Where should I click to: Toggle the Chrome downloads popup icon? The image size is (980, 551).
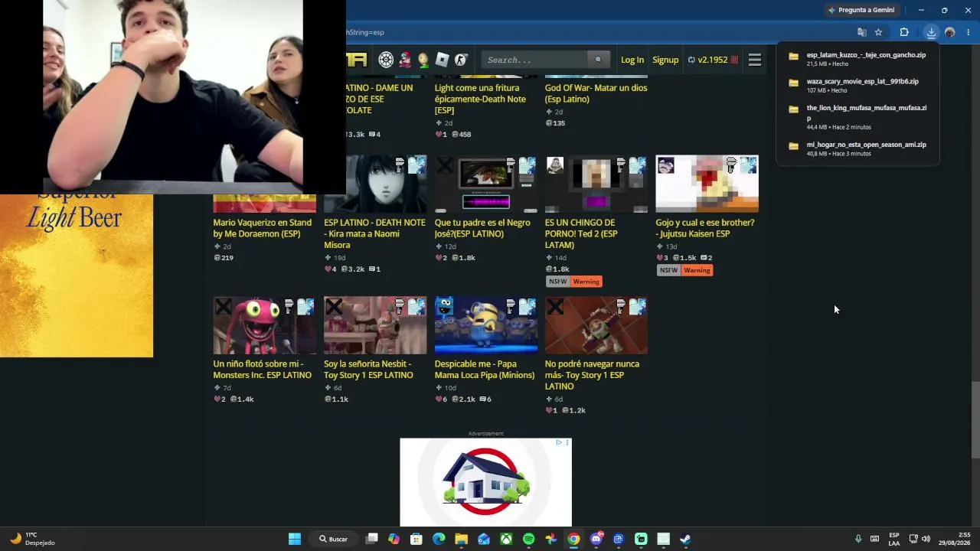click(x=931, y=32)
